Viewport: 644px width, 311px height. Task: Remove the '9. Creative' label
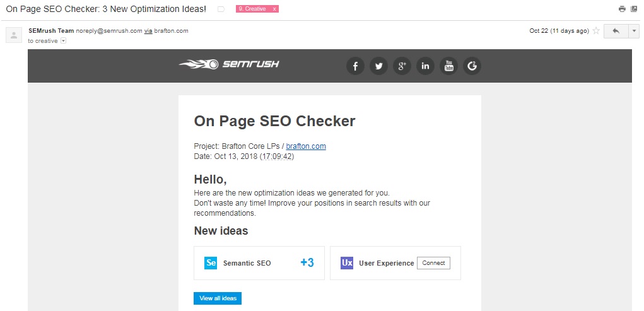274,9
